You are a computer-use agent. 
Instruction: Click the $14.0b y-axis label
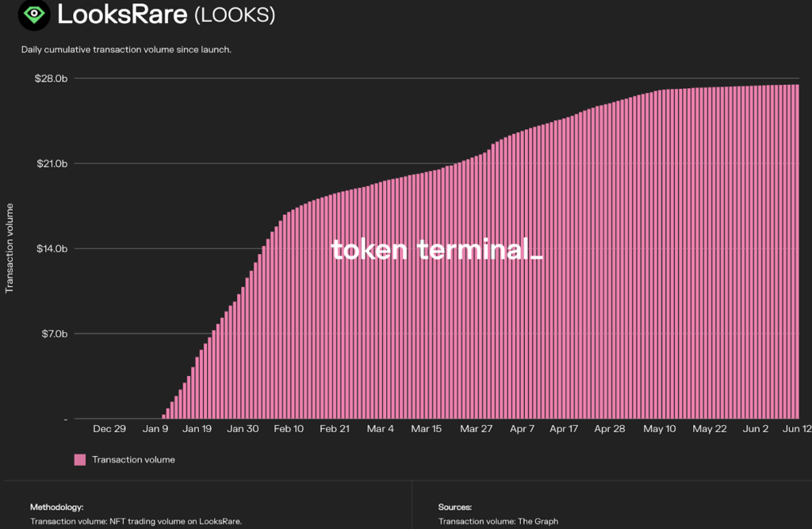(51, 249)
